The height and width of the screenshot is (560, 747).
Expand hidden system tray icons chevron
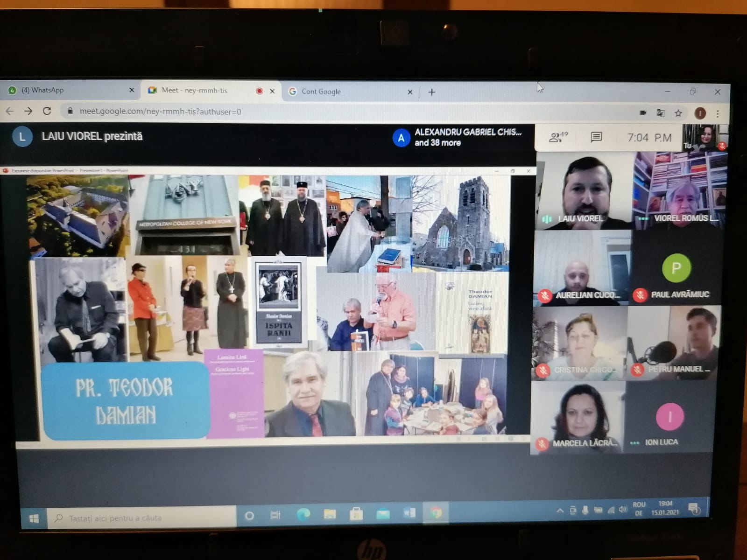coord(560,511)
